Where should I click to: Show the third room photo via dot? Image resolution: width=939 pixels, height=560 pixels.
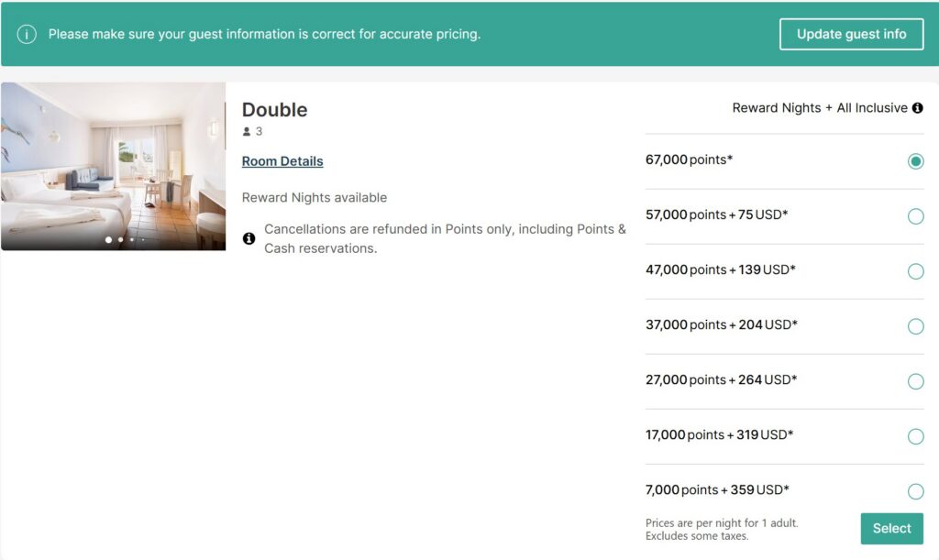[131, 240]
